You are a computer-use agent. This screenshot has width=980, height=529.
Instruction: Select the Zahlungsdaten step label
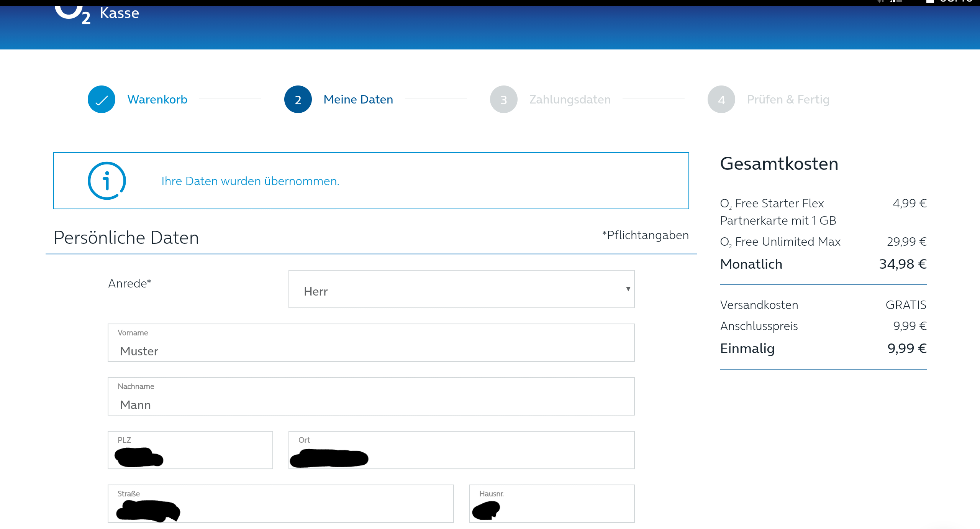click(x=570, y=99)
